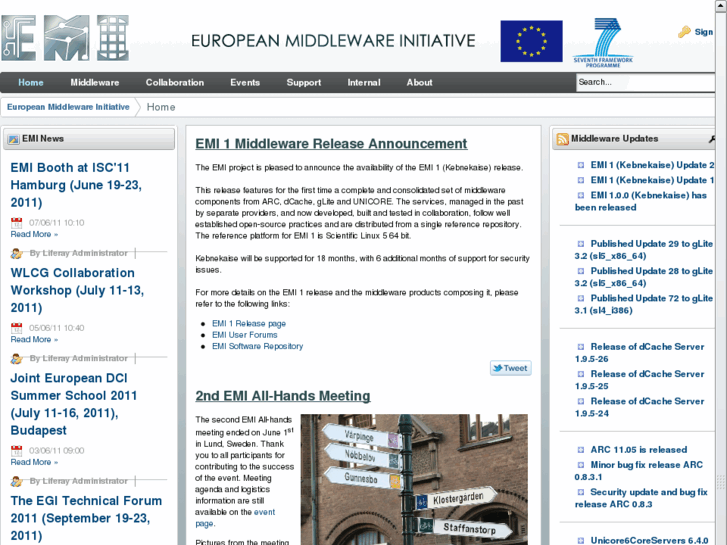
Task: Click the author icon under the WLCG Workshop item
Action: (x=17, y=359)
